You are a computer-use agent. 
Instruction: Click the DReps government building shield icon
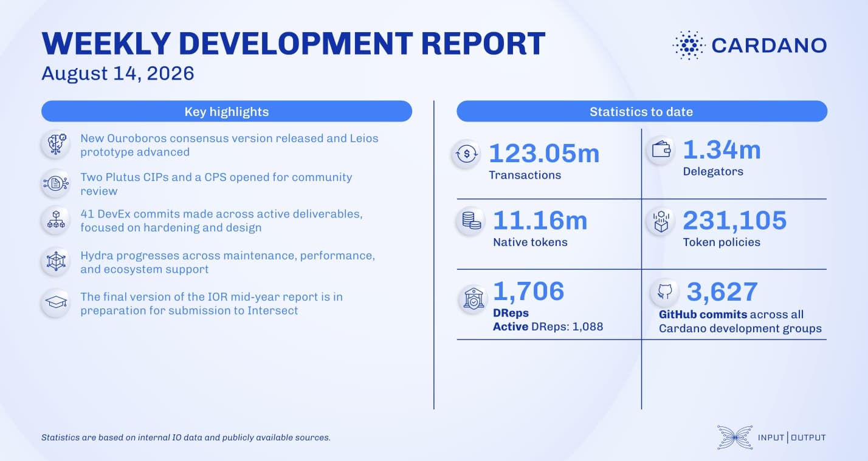click(x=474, y=299)
